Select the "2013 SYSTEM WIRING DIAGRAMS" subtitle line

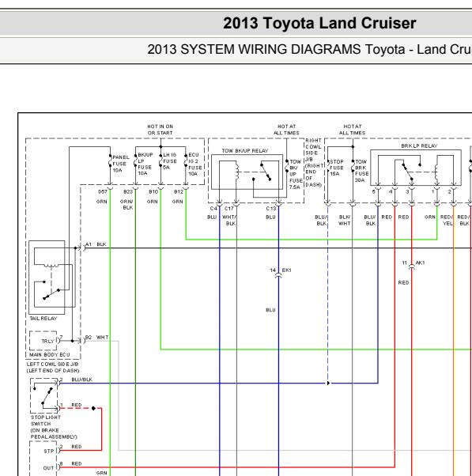(x=309, y=50)
